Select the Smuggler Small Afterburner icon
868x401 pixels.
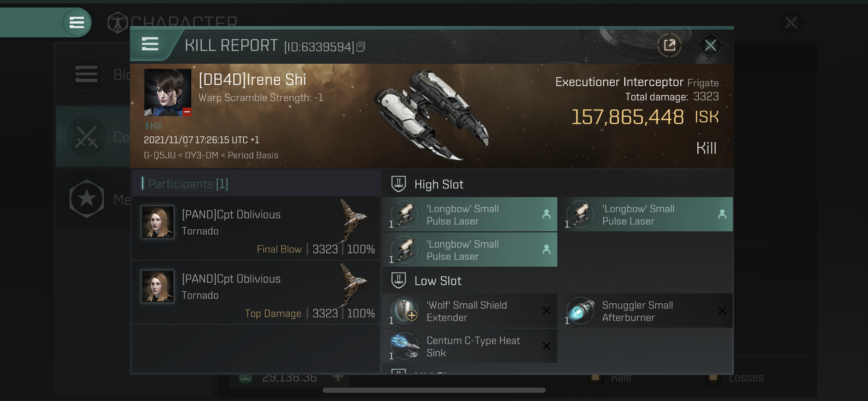click(x=581, y=311)
